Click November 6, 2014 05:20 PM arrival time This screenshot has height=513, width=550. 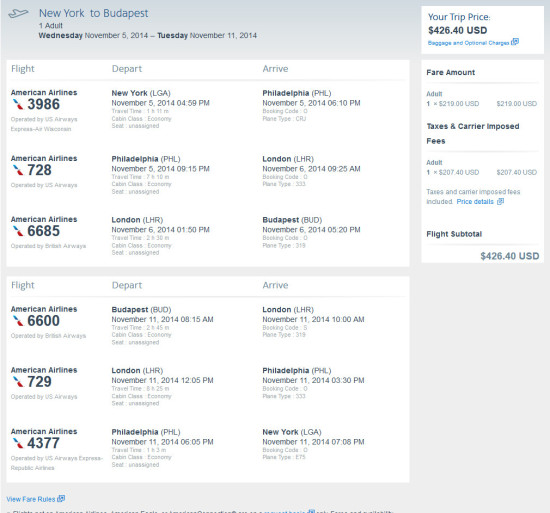(311, 230)
